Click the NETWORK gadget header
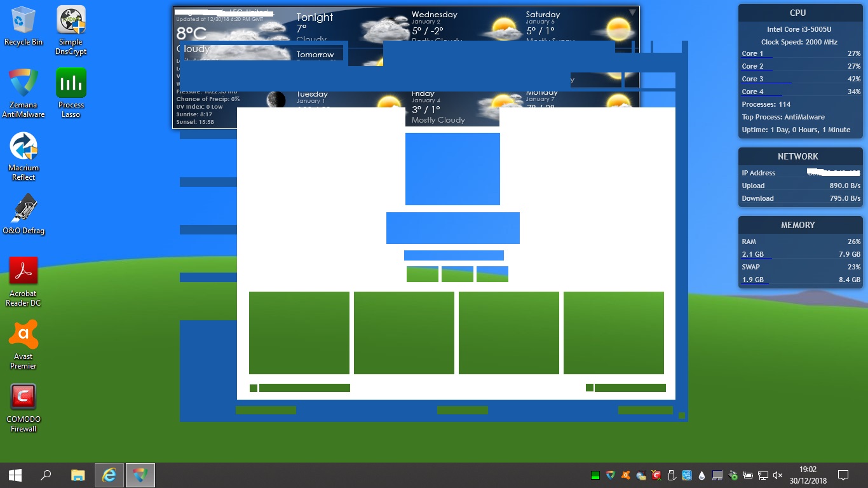Image resolution: width=868 pixels, height=488 pixels. coord(798,156)
